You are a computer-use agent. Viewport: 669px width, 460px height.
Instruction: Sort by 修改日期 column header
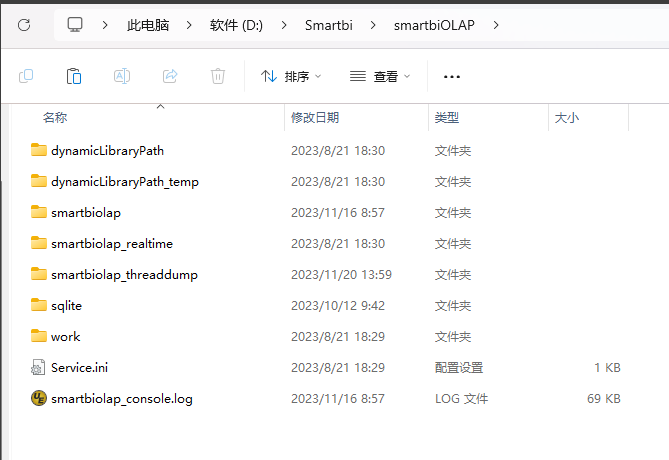(315, 117)
